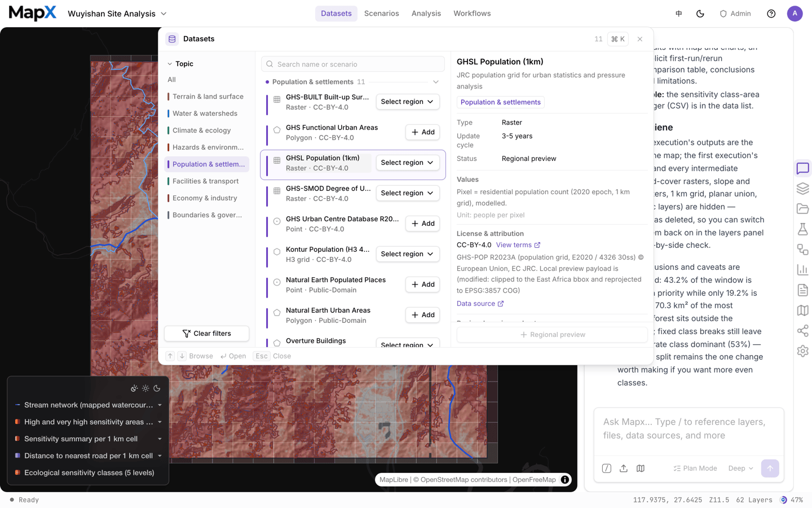Click the Datasets database icon in dialog header
This screenshot has height=508, width=812.
pos(172,39)
